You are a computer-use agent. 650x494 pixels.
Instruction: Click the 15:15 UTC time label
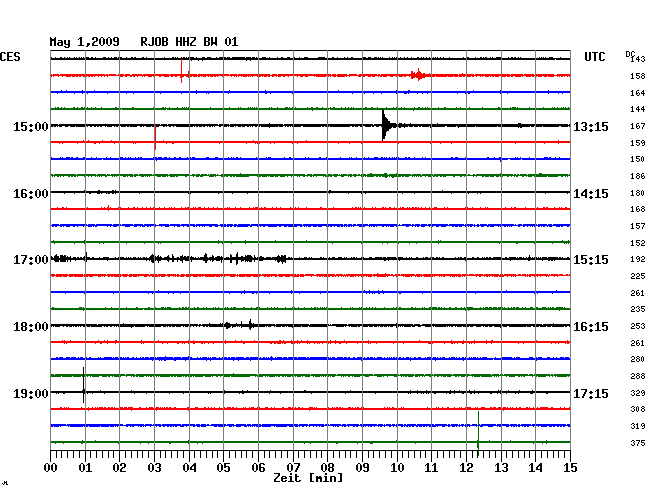pyautogui.click(x=591, y=260)
